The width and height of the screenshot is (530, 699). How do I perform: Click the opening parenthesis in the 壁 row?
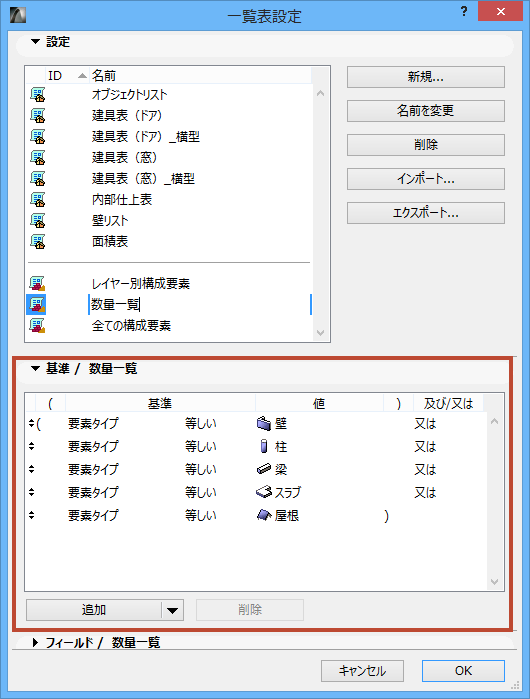coord(39,424)
